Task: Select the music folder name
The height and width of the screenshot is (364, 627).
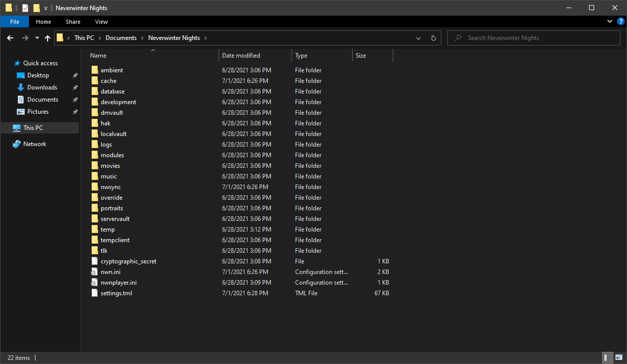Action: (109, 176)
